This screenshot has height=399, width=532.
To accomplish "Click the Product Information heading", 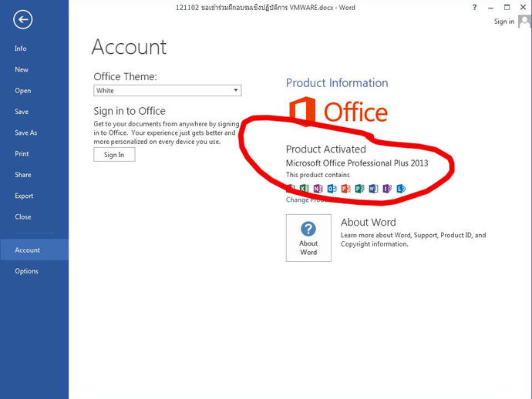I will pos(337,82).
